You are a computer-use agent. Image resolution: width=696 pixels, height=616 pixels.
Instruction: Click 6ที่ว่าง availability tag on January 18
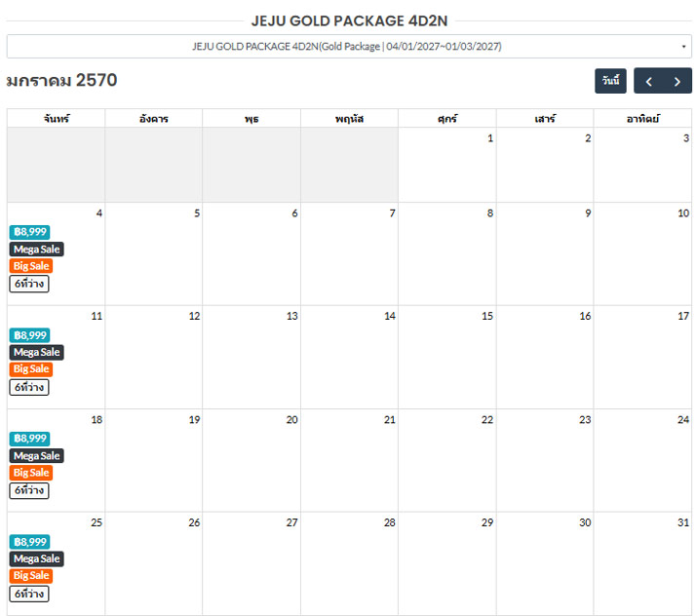(29, 490)
